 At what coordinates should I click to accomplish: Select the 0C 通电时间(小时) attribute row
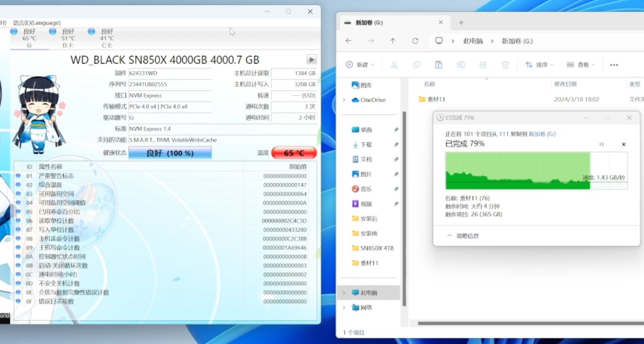point(161,274)
